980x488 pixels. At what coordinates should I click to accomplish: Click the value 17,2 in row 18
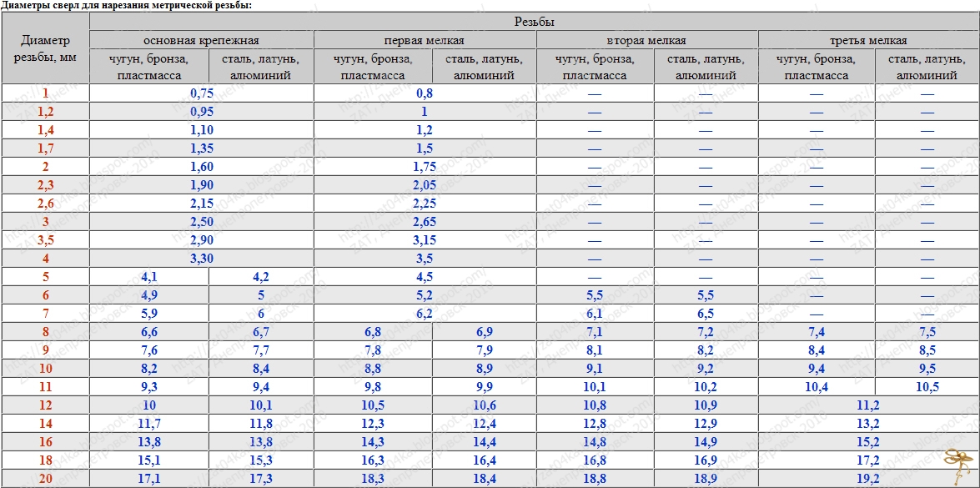(x=869, y=460)
